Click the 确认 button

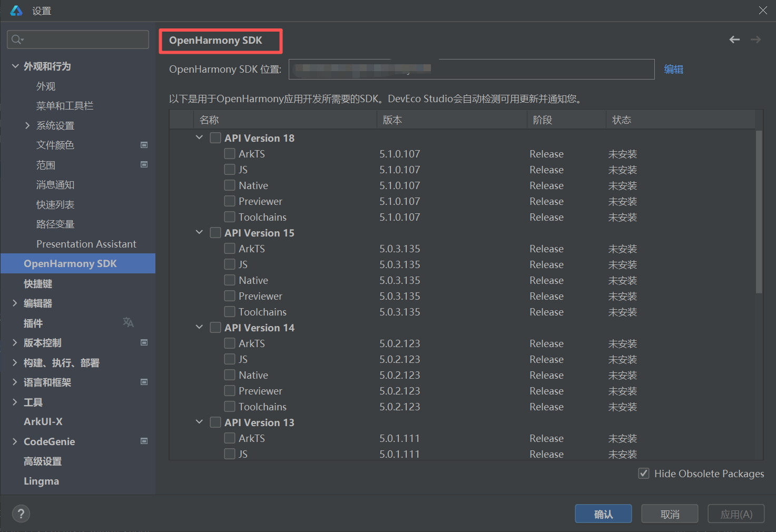(603, 514)
